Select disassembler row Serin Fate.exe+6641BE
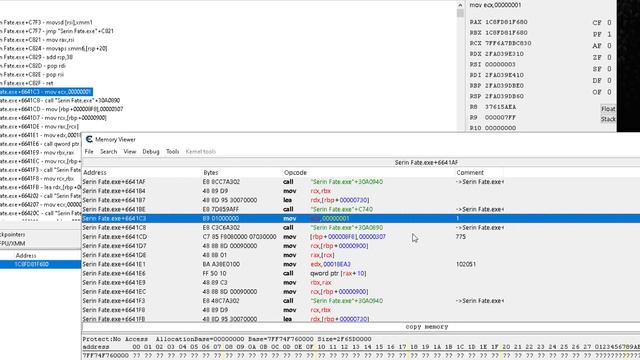 point(361,209)
